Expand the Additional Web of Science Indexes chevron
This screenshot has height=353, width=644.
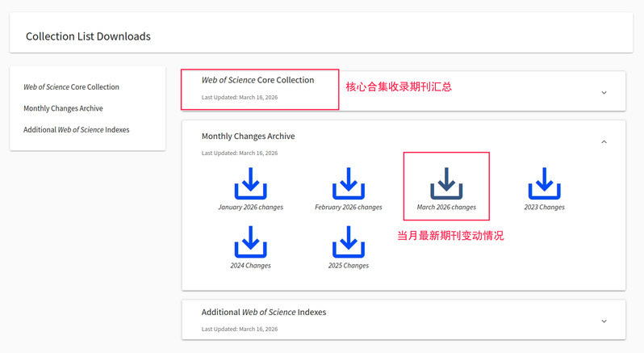(604, 321)
